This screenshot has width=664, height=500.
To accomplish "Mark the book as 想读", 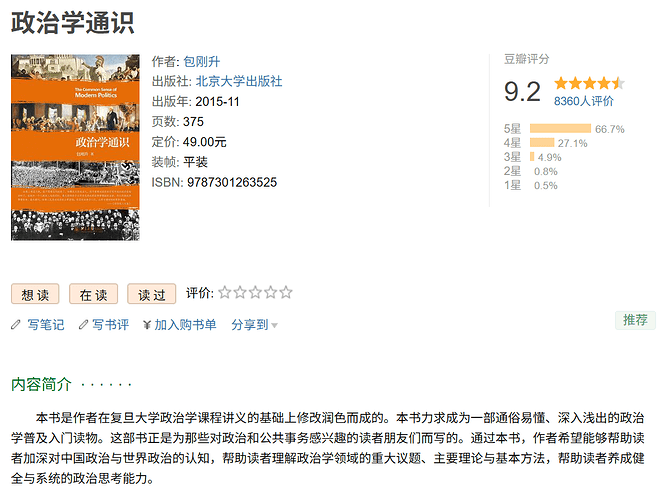I will (x=35, y=294).
